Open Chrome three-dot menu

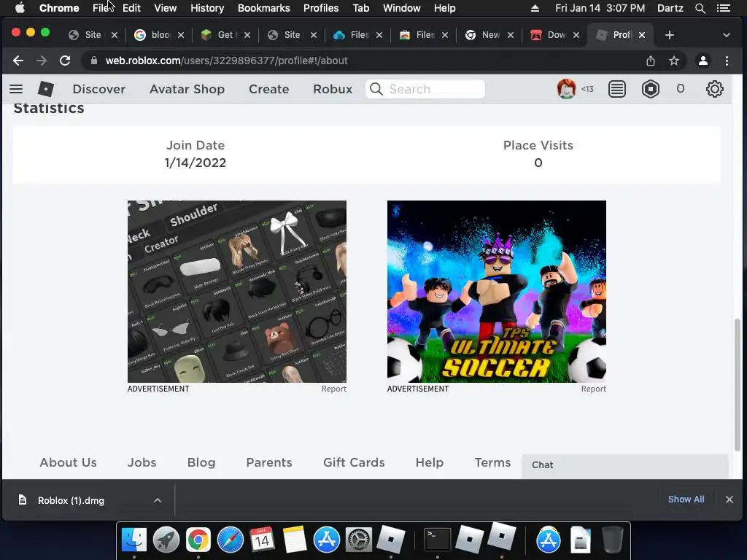tap(727, 61)
